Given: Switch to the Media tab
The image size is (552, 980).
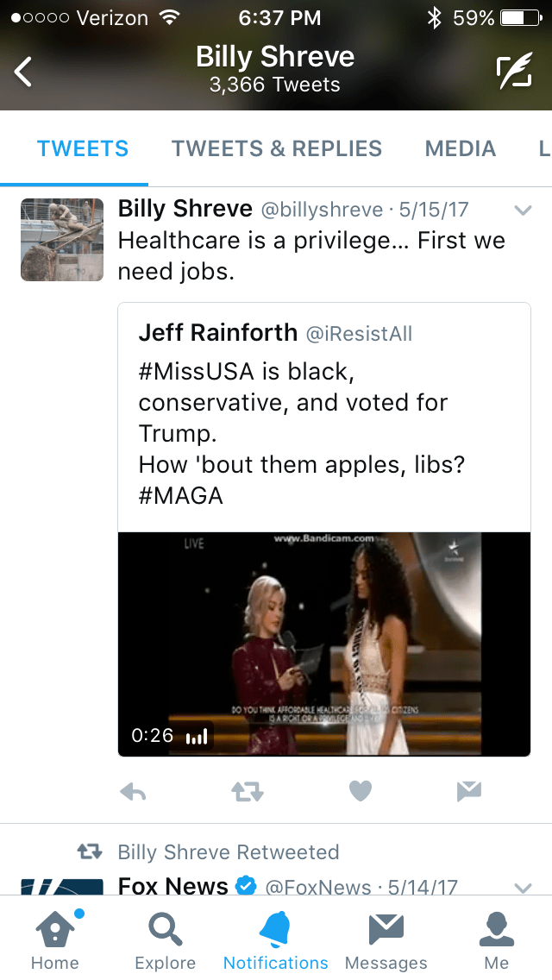Looking at the screenshot, I should click(x=460, y=148).
